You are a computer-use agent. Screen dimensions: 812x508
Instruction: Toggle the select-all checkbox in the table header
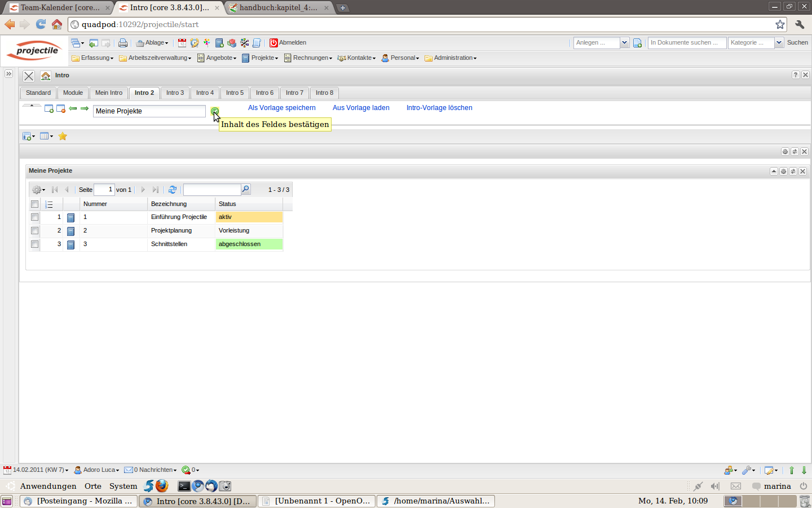pos(34,204)
